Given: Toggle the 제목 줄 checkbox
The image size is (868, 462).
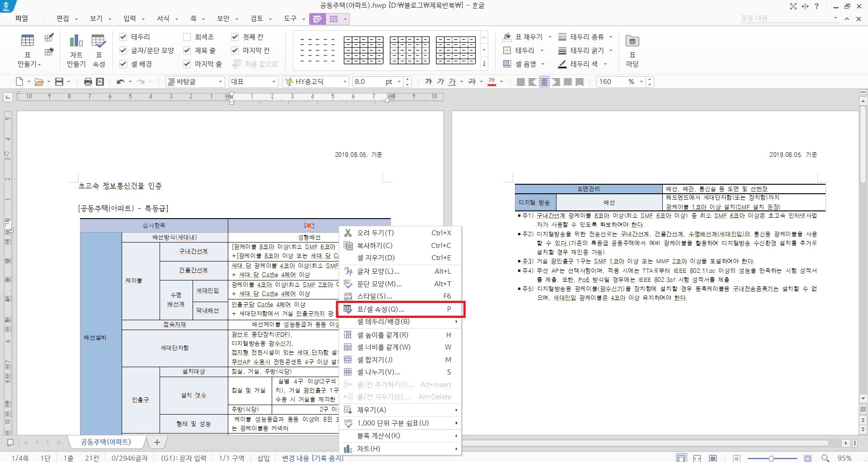Looking at the screenshot, I should click(x=187, y=50).
